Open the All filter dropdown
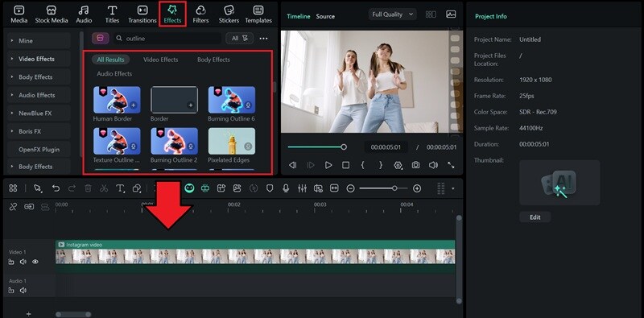644x318 pixels. [x=239, y=38]
